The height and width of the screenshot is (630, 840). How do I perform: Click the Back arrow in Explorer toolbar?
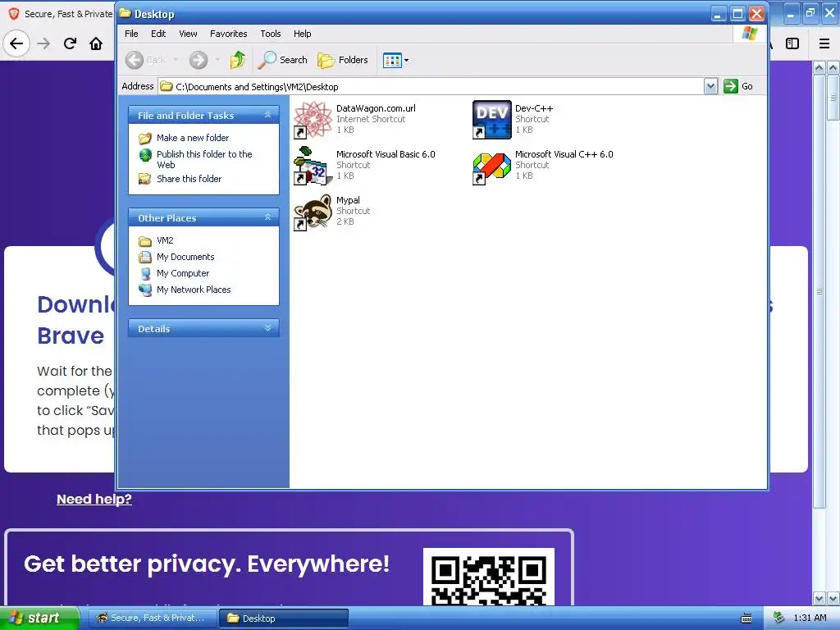click(135, 60)
